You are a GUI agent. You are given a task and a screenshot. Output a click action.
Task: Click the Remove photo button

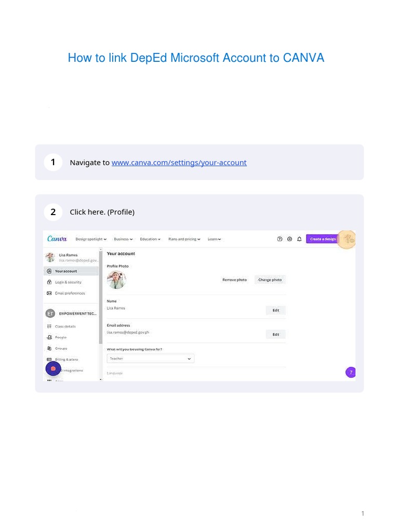pyautogui.click(x=234, y=280)
